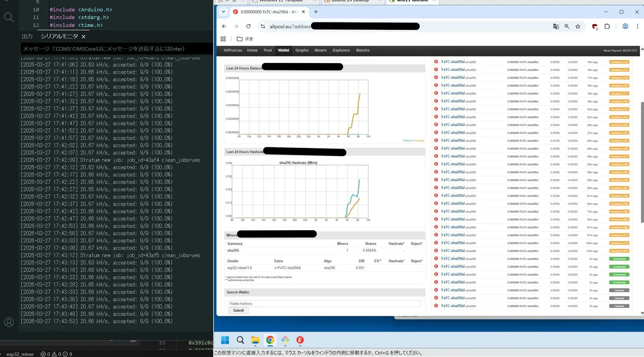Screen dimensions: 644x357
Task: Bookmark this page with the star icon
Action: tap(578, 27)
